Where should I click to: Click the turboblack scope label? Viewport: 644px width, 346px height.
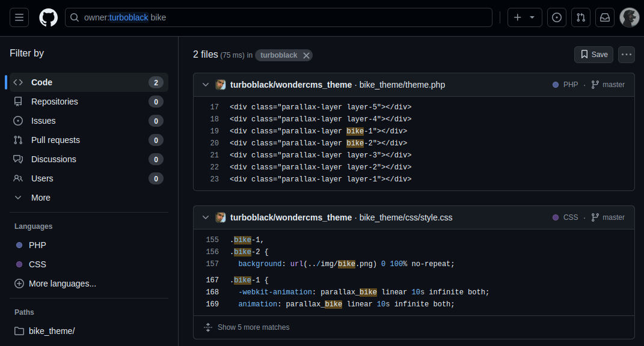pyautogui.click(x=278, y=55)
